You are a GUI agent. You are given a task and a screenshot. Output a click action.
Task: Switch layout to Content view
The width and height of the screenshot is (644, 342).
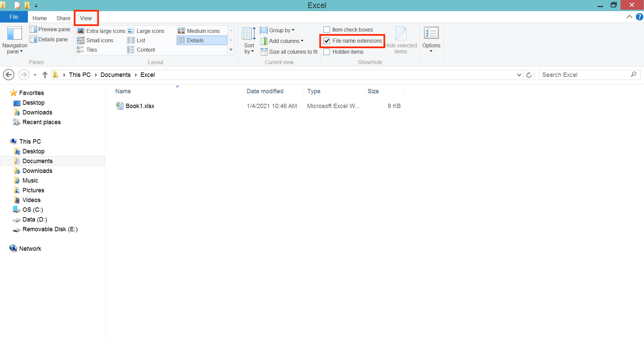(141, 50)
